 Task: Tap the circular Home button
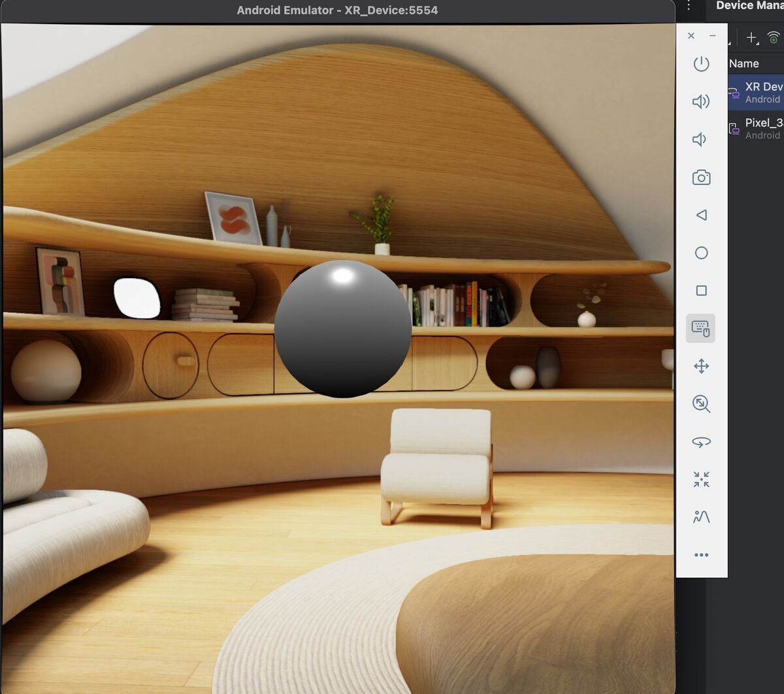pyautogui.click(x=701, y=253)
